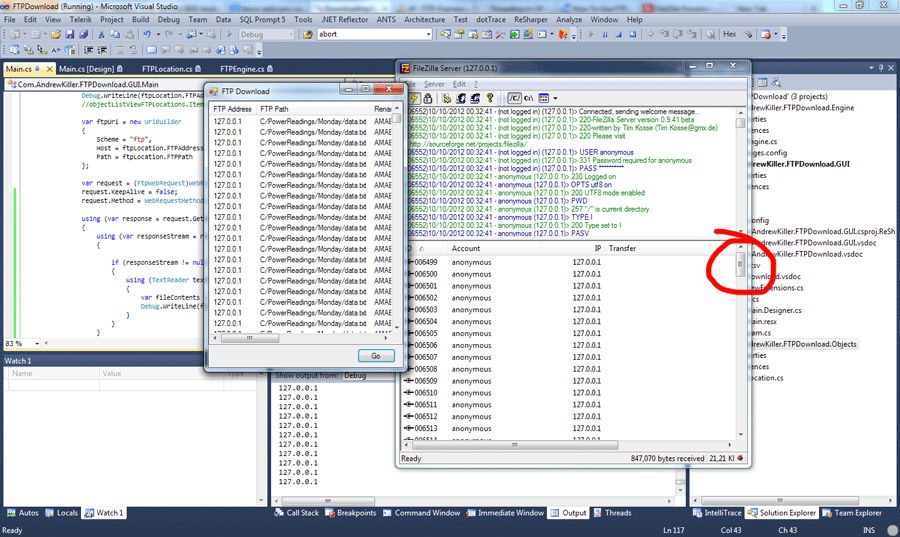Click the Step Out debug icon
This screenshot has height=537, width=900.
point(692,34)
